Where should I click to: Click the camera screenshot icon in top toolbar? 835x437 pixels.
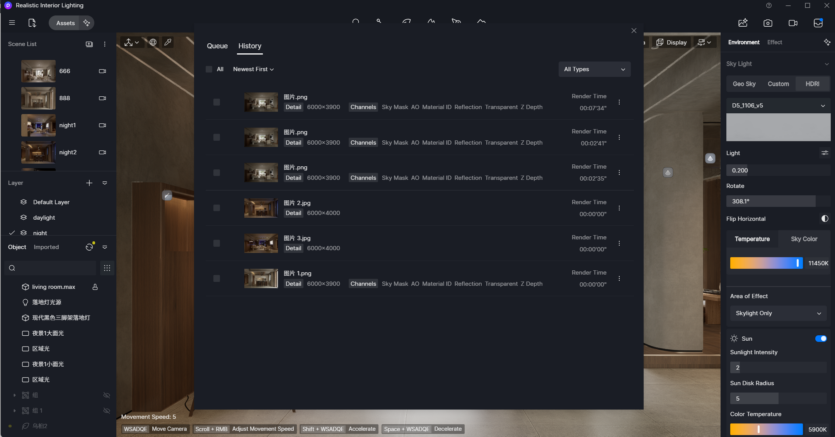tap(767, 23)
